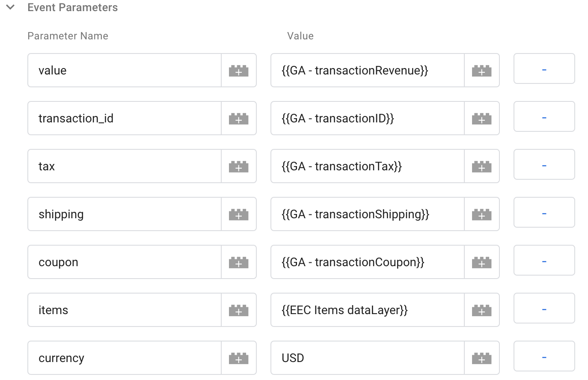Viewport: 588px width, 380px height.
Task: Insert variable next to transactionTax value
Action: [482, 166]
